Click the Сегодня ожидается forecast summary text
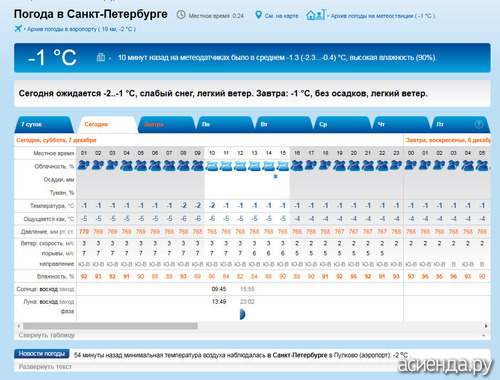 coord(223,93)
